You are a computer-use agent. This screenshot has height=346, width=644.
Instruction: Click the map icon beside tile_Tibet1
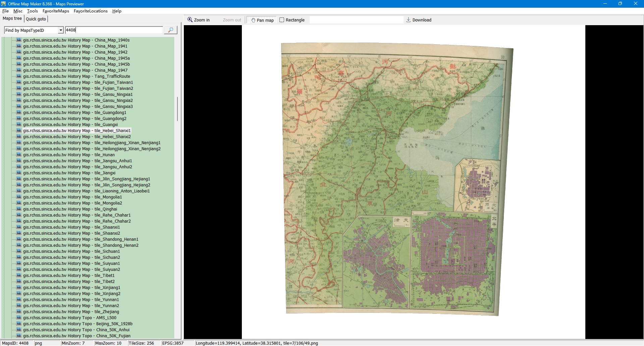pyautogui.click(x=19, y=275)
